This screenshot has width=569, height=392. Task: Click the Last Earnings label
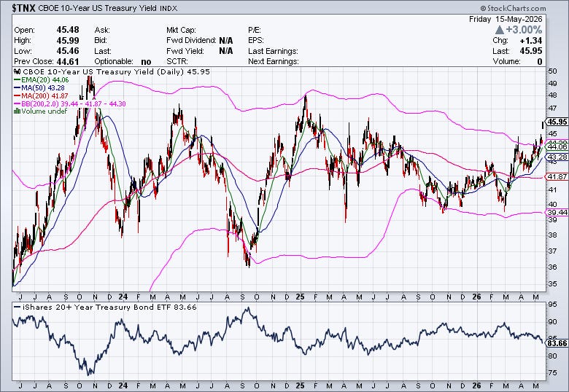pyautogui.click(x=273, y=51)
